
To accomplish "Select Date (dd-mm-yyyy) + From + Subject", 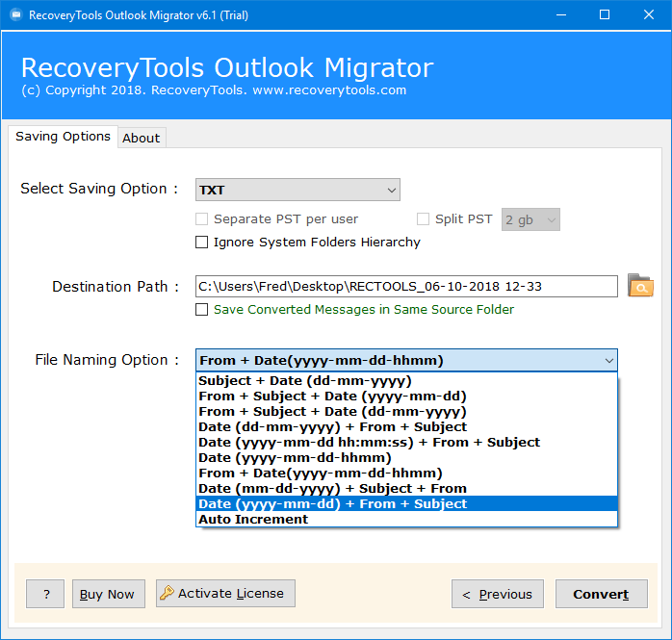I will (x=406, y=427).
